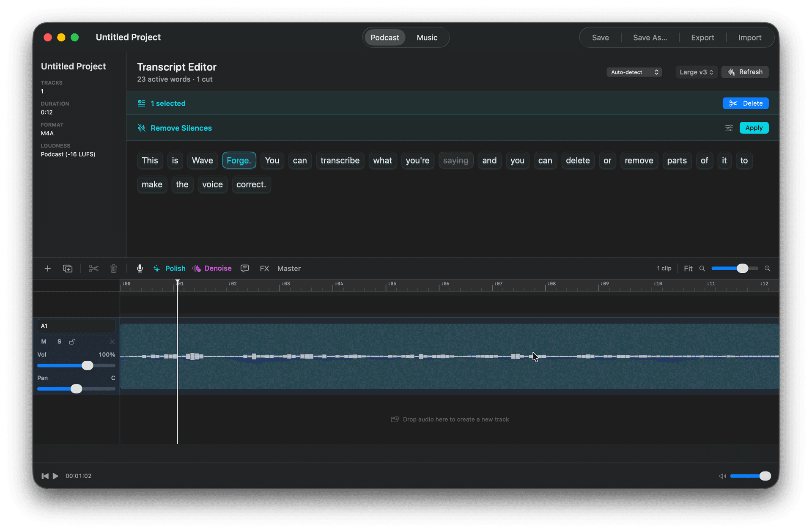812x532 pixels.
Task: Select the word "remove"
Action: tap(639, 161)
